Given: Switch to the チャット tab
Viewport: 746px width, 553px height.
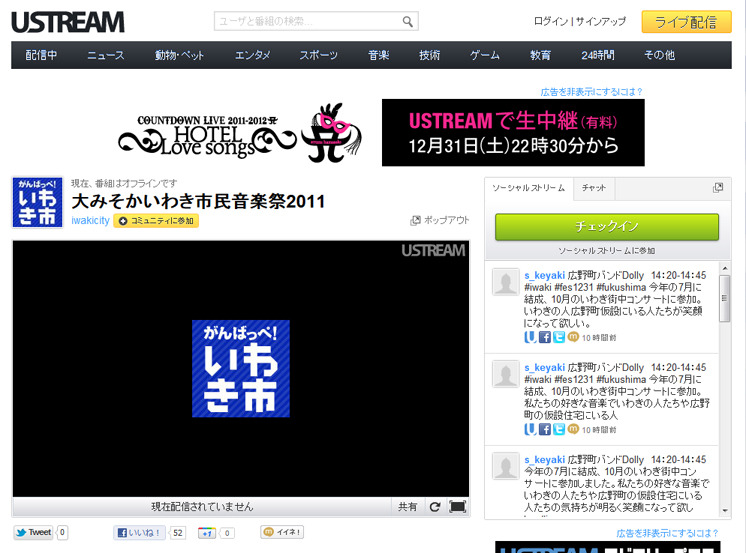Looking at the screenshot, I should [594, 188].
